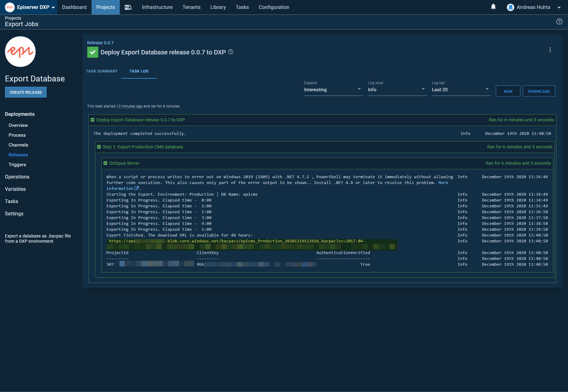Select Triggers in the sidebar
Image resolution: width=568 pixels, height=392 pixels.
coord(17,165)
